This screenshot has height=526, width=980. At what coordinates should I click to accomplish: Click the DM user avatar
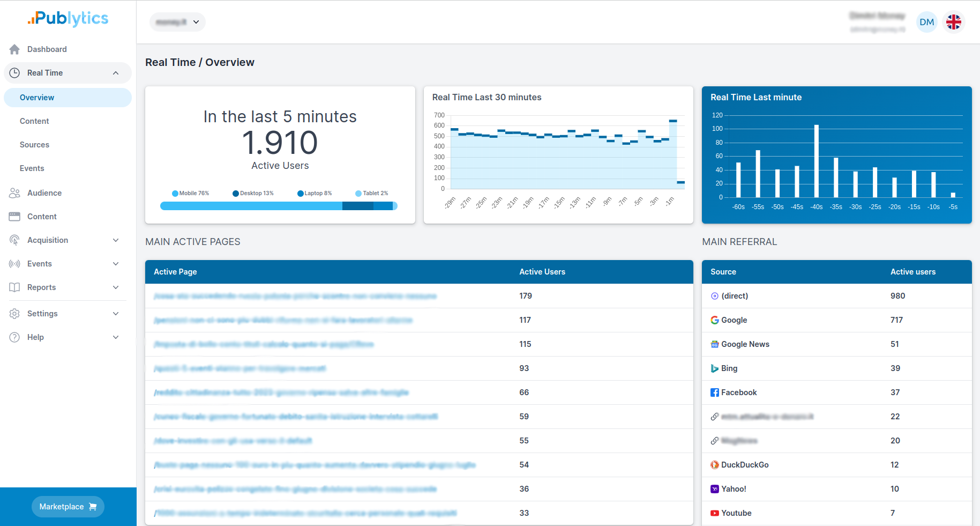[x=926, y=22]
